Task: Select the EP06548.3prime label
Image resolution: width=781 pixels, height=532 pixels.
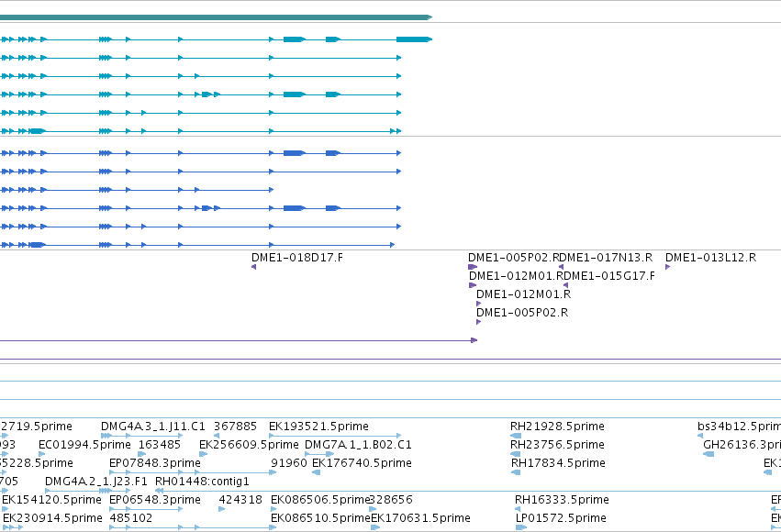Action: [155, 500]
